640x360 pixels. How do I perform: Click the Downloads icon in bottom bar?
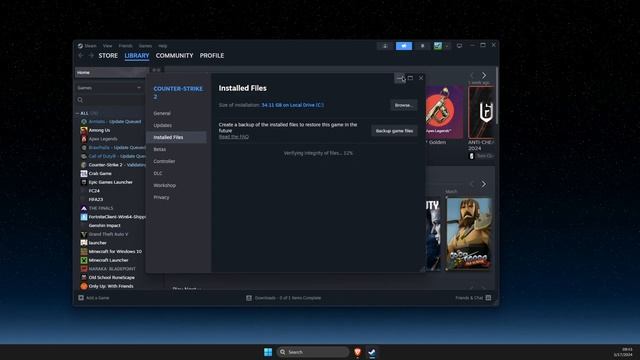click(x=249, y=298)
